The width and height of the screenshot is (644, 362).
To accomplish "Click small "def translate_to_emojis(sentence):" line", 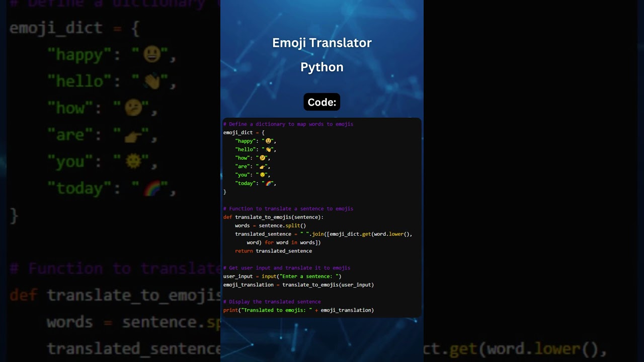I will pos(274,217).
